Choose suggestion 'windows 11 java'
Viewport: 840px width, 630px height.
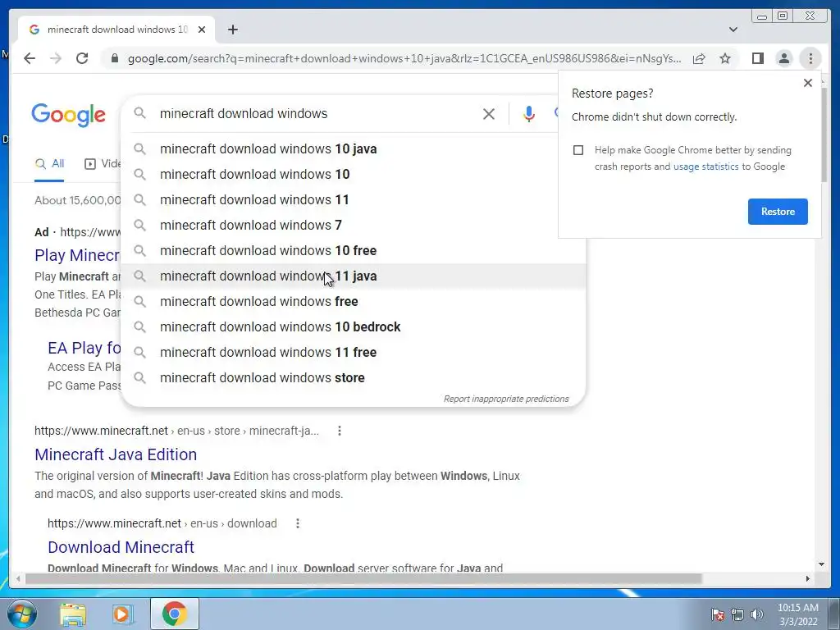point(354,276)
